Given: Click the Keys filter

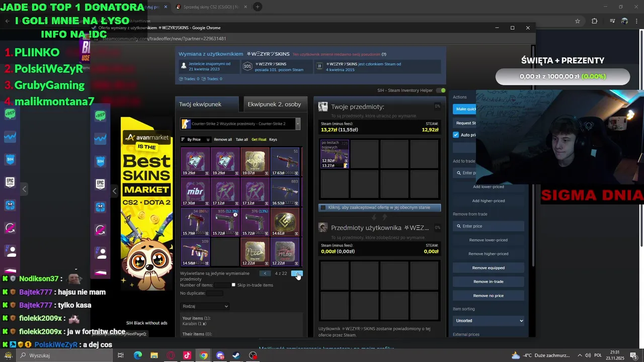Looking at the screenshot, I should (273, 139).
